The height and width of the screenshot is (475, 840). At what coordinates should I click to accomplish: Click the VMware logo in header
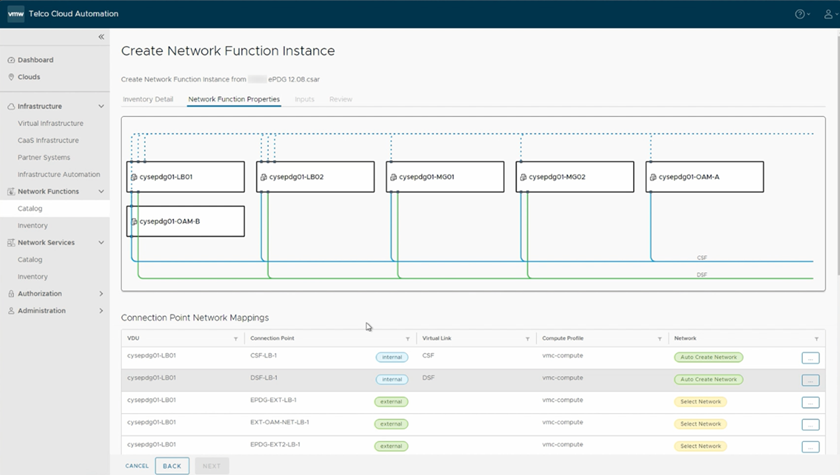click(15, 14)
